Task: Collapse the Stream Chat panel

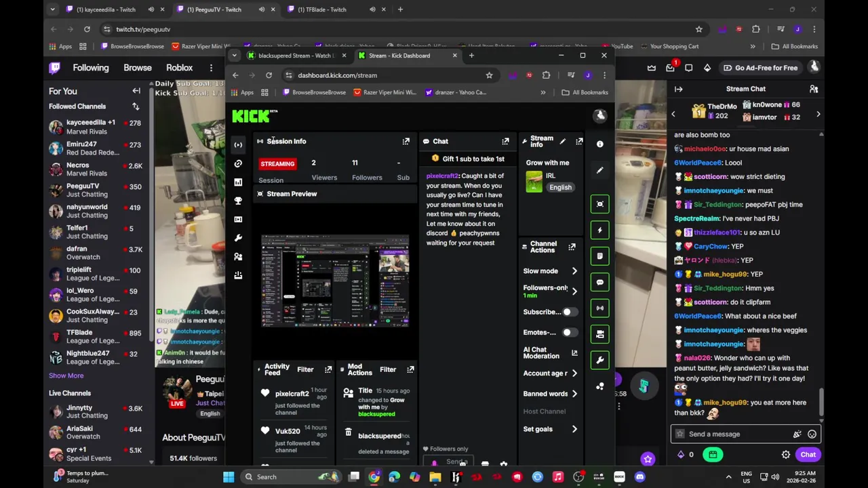Action: 678,89
